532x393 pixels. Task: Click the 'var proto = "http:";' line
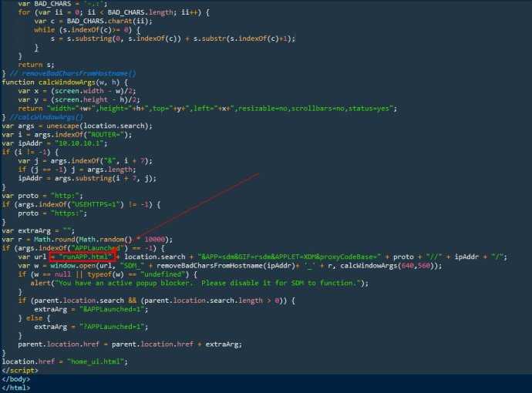tap(42, 196)
